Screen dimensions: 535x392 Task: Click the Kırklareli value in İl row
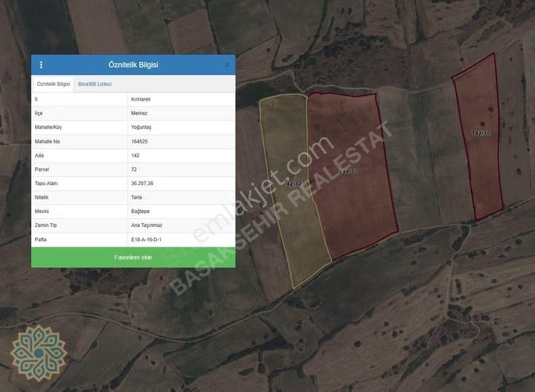click(141, 99)
